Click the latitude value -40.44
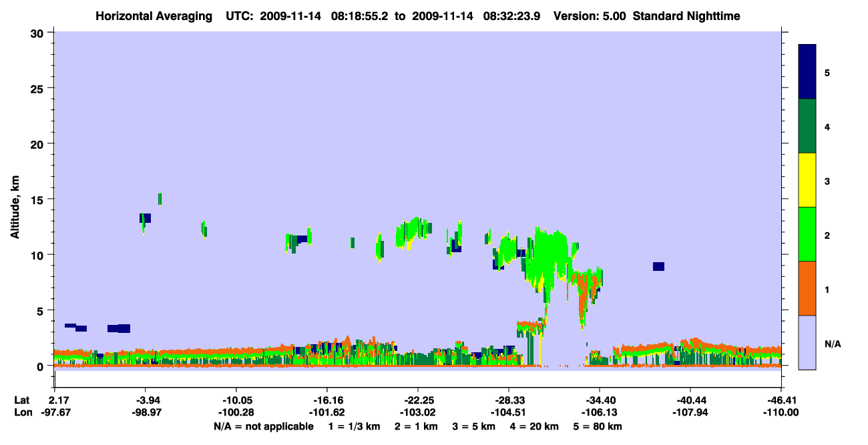Viewport: 868px width, 445px height. click(690, 400)
